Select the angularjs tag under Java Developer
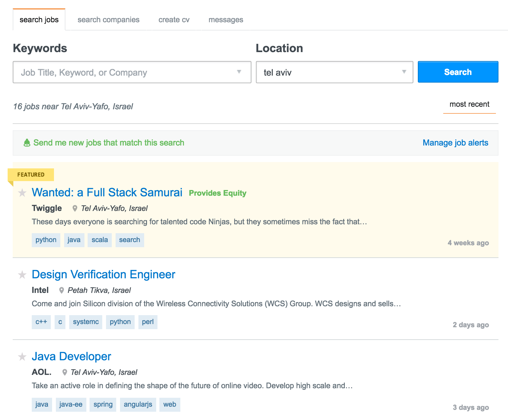The height and width of the screenshot is (420, 508). [138, 404]
